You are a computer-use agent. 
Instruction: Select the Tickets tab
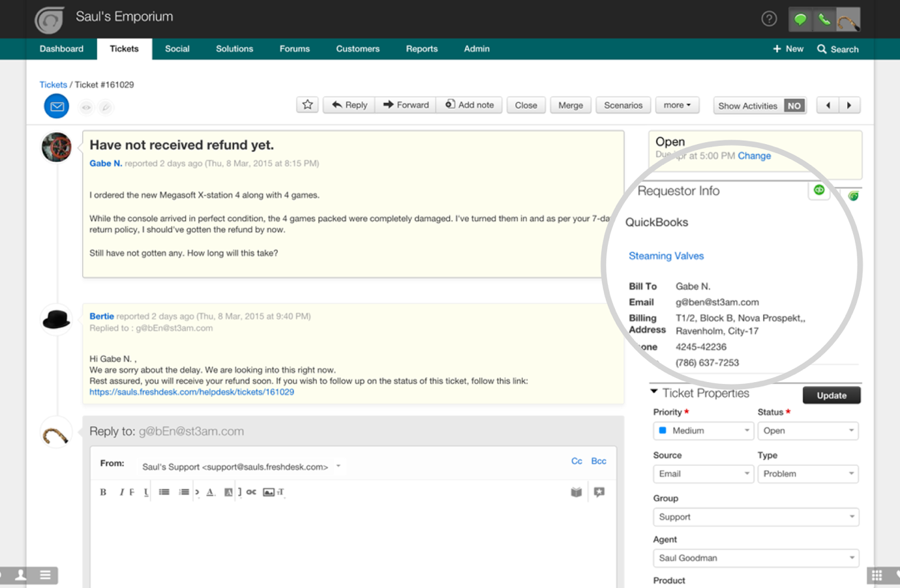125,49
